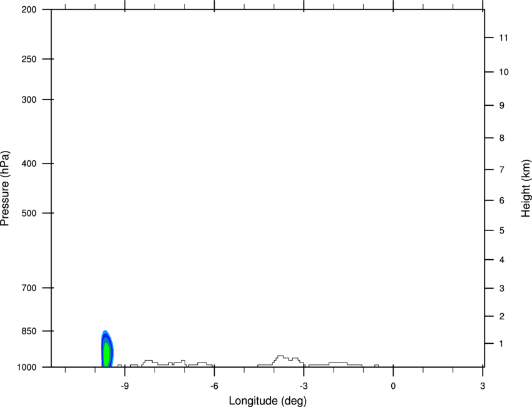Pick the 8 km height label

tap(502, 138)
